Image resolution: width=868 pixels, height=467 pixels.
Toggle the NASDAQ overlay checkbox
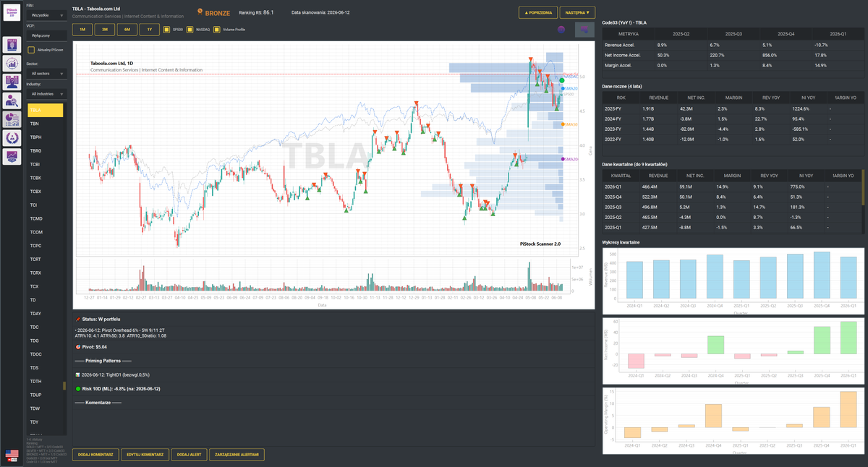pyautogui.click(x=190, y=30)
